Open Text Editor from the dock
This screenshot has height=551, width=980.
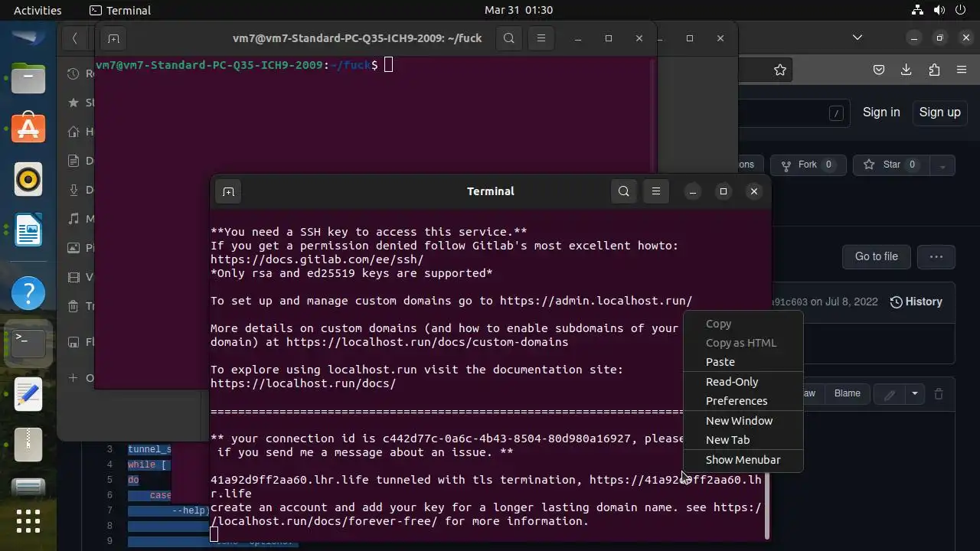[28, 394]
